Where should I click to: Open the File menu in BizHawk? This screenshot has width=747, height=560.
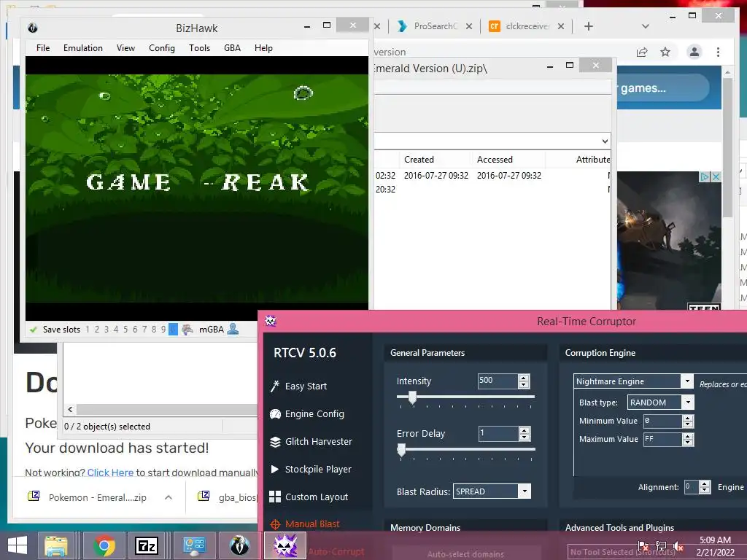point(43,48)
